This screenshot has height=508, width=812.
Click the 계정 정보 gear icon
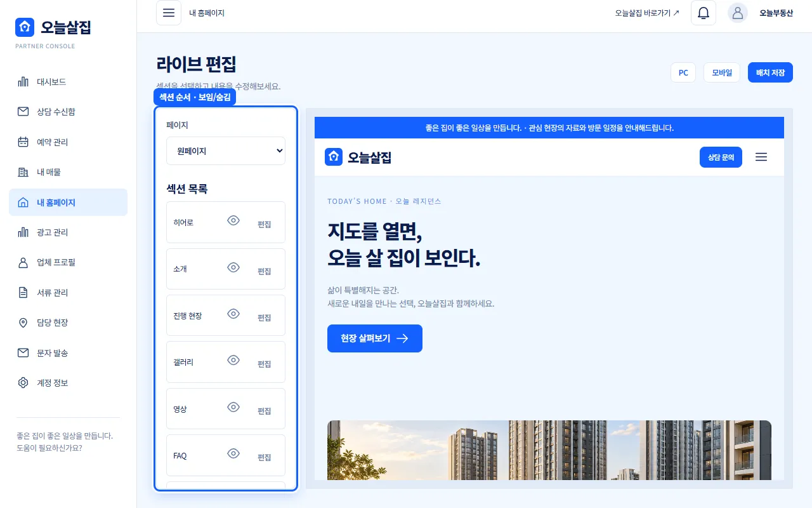23,383
